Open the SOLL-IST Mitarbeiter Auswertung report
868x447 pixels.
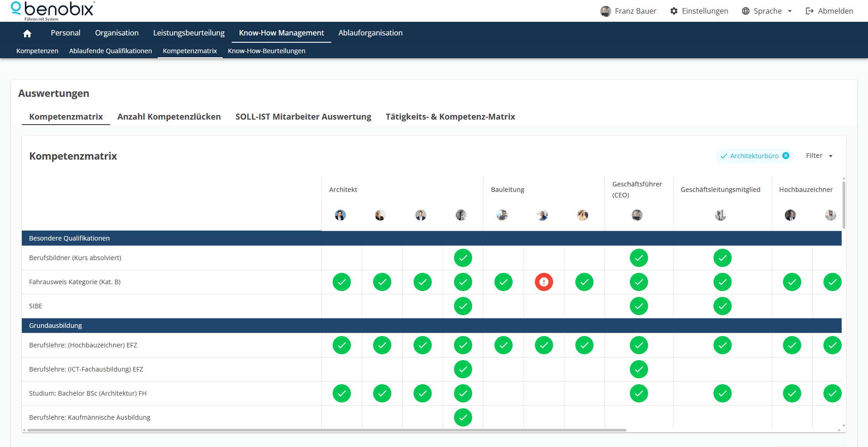303,116
